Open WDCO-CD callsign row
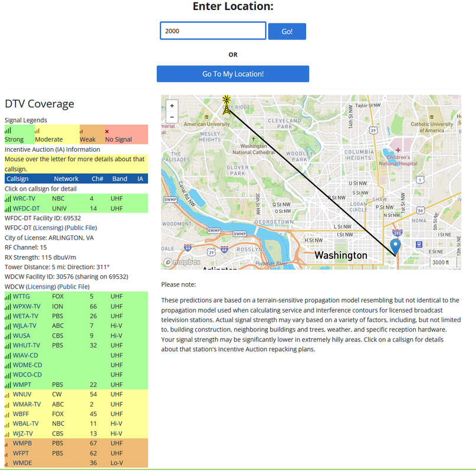Image resolution: width=476 pixels, height=472 pixels. [76, 375]
